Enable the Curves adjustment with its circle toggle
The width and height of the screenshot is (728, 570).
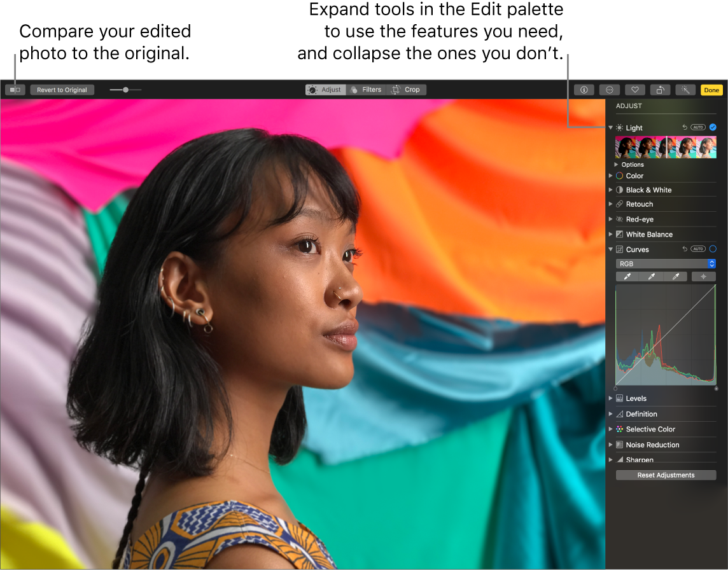point(712,249)
